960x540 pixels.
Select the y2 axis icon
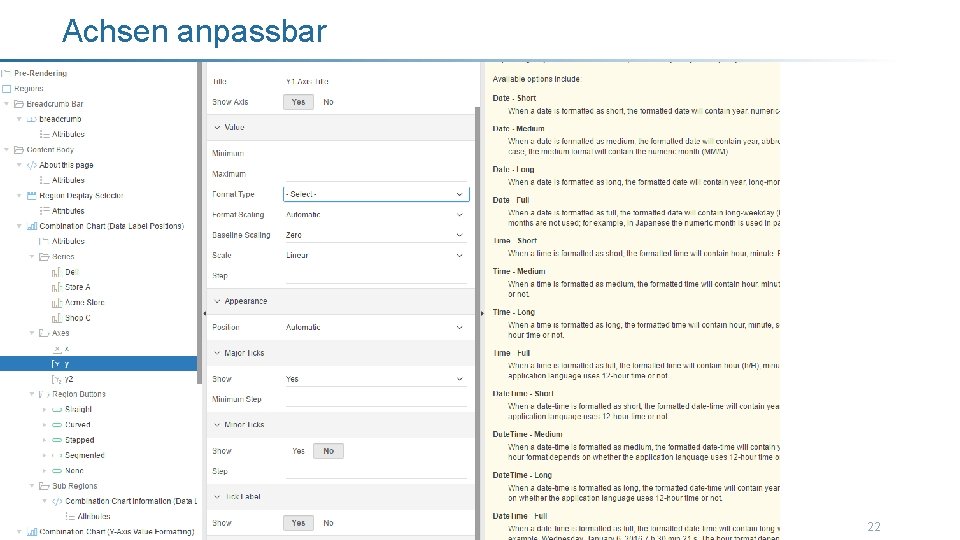pos(57,380)
